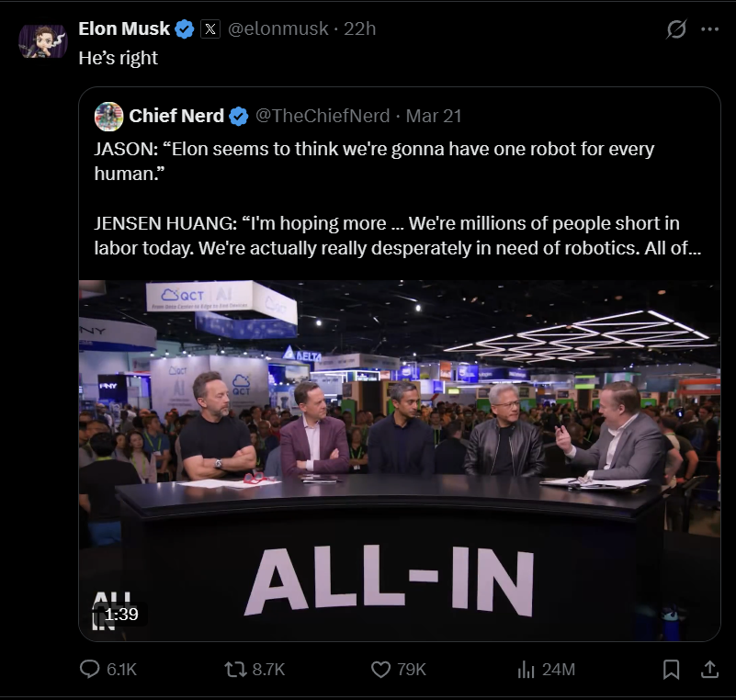Image resolution: width=736 pixels, height=700 pixels.
Task: Click the X affiliation badge
Action: [x=209, y=29]
